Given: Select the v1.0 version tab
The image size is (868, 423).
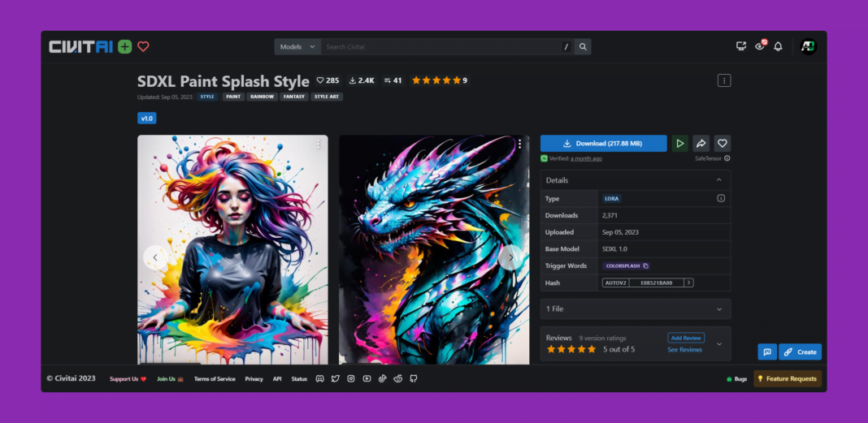Looking at the screenshot, I should click(x=147, y=118).
